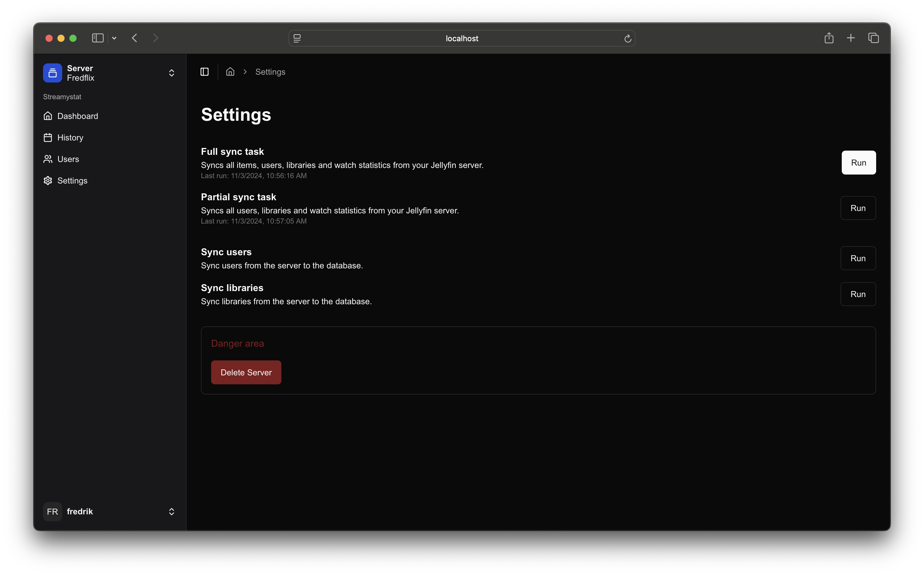
Task: Click 'Last run: 11/3/2024, 10:57:05 AM' text
Action: pyautogui.click(x=254, y=221)
